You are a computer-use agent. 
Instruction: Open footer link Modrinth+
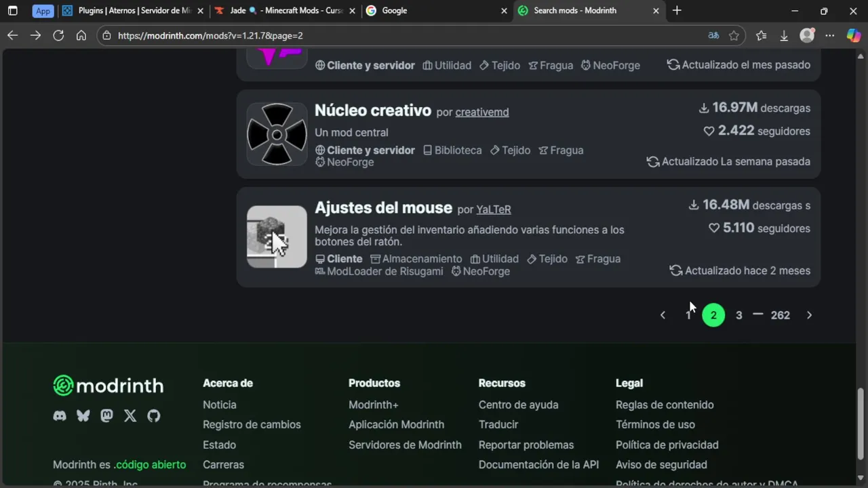click(374, 405)
